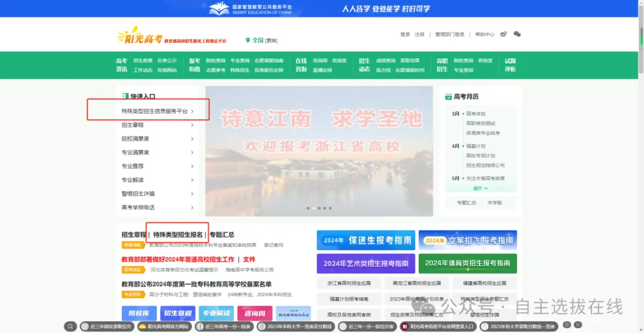
Task: Select the 特殊类型招生报名 tab
Action: tap(178, 235)
